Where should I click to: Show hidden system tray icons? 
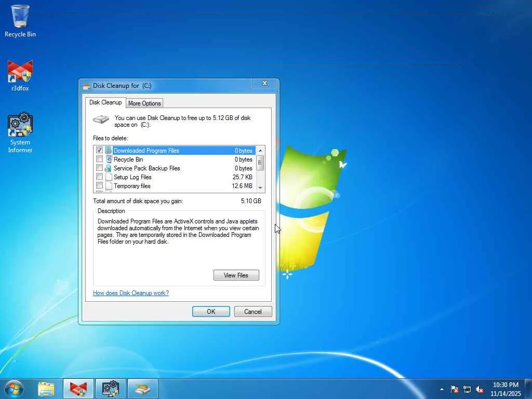(442, 389)
